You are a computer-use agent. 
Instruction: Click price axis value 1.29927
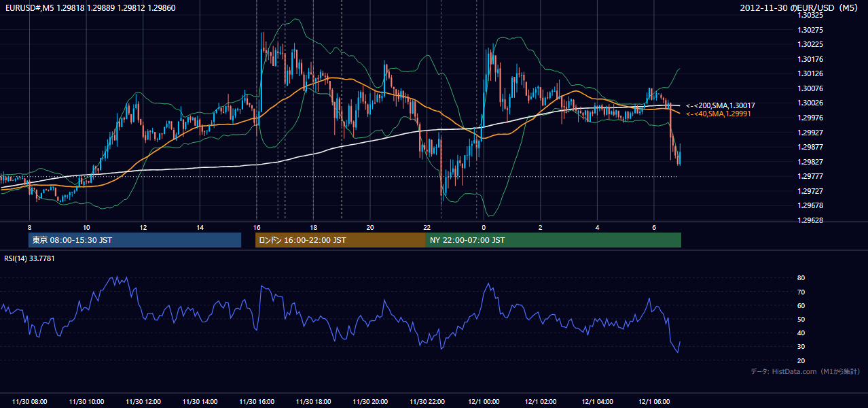pos(811,133)
